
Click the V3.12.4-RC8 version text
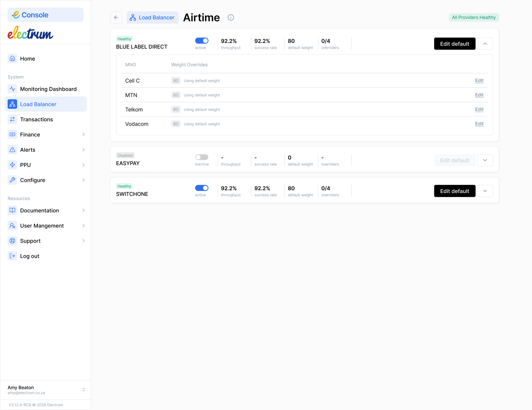[x=36, y=405]
